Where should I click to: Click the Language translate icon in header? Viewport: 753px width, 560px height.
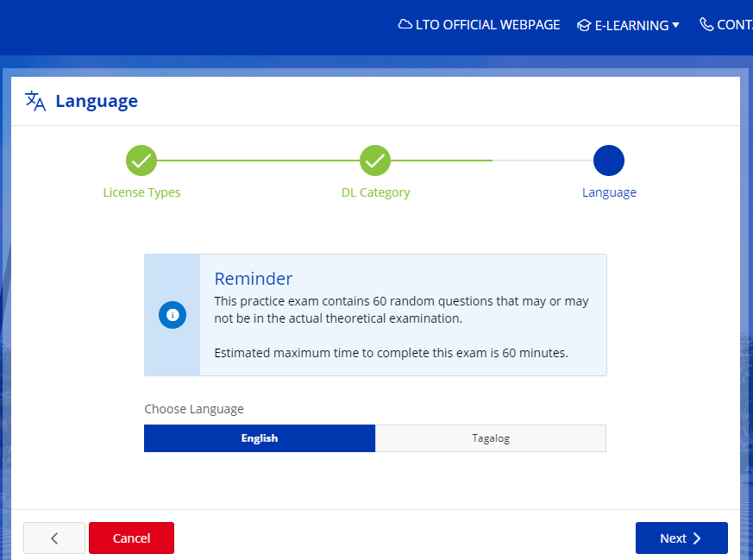[35, 101]
